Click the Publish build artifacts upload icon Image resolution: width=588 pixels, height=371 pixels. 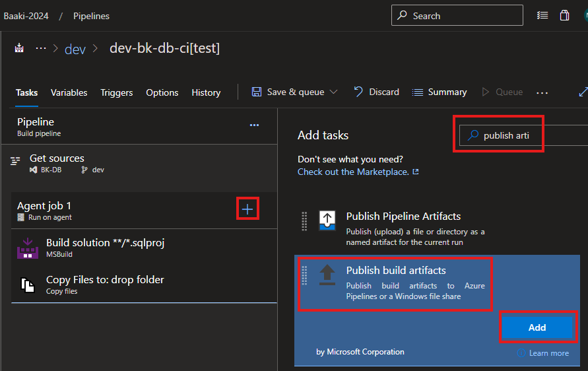click(x=327, y=275)
